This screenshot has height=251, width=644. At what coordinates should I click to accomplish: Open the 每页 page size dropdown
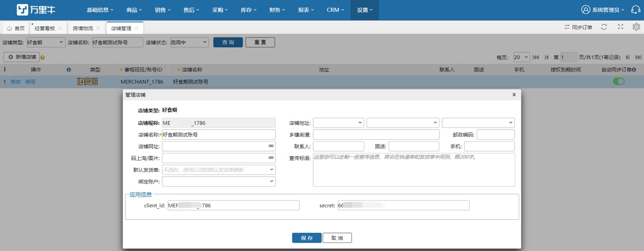521,57
